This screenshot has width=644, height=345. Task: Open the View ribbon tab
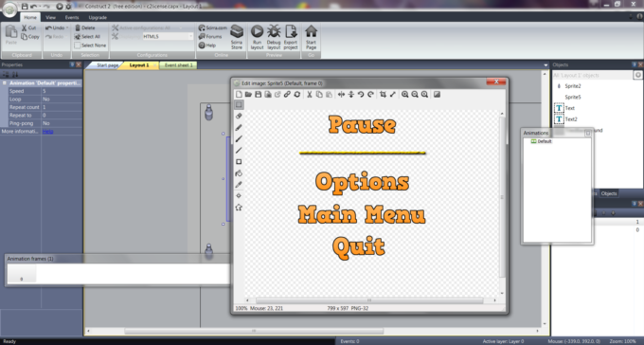(50, 17)
